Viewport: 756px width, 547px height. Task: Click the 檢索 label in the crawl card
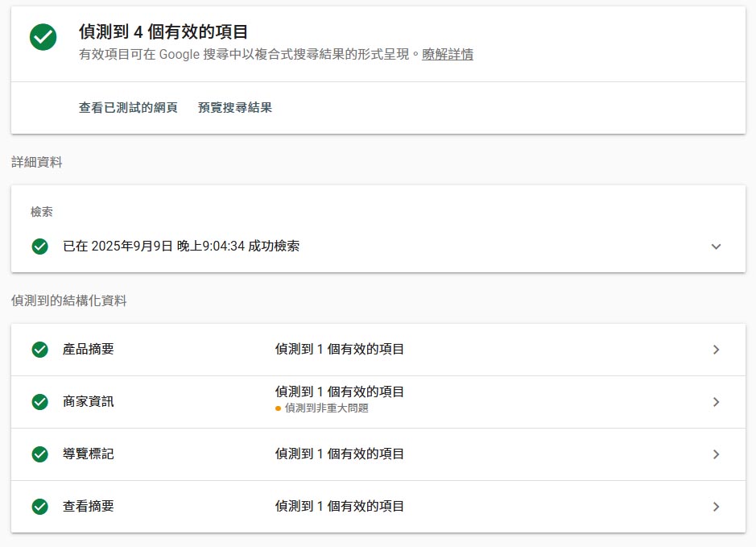coord(42,212)
